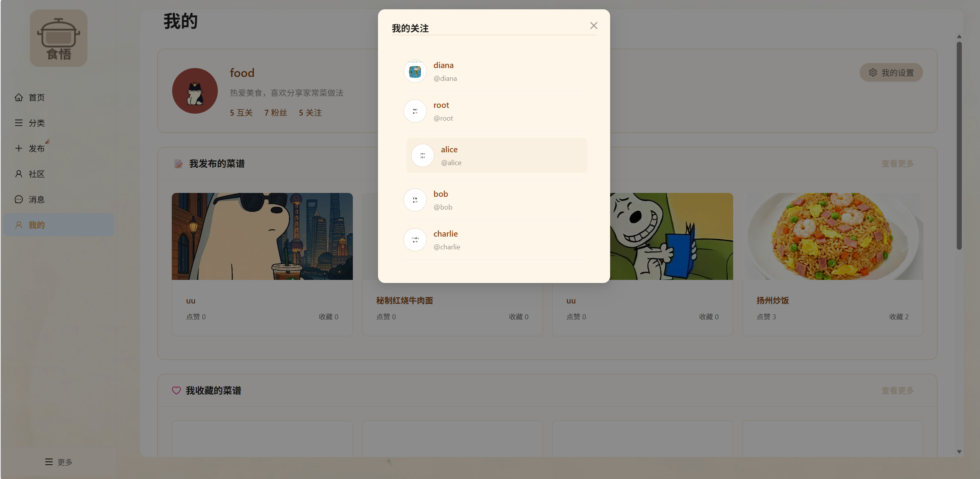Open the 扬州炒饭 recipe thumbnail
The width and height of the screenshot is (980, 479).
832,236
